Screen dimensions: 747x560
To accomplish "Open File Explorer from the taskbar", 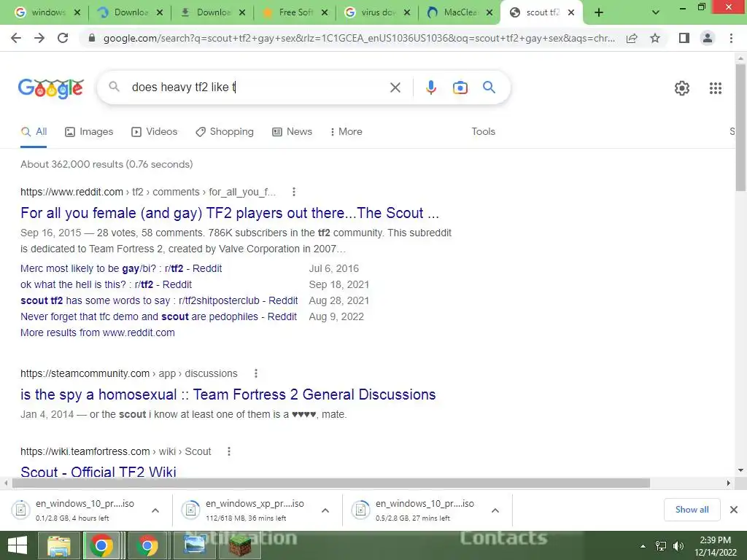I will [x=58, y=545].
